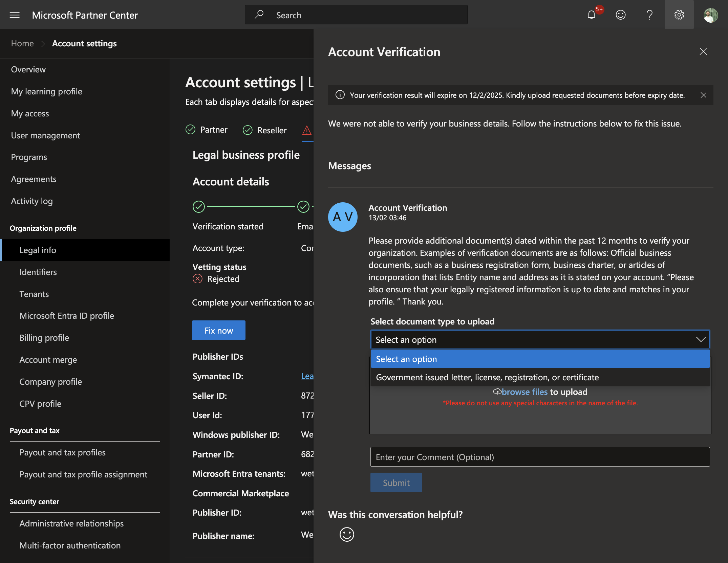Viewport: 728px width, 563px height.
Task: Open the help question mark icon
Action: click(649, 15)
